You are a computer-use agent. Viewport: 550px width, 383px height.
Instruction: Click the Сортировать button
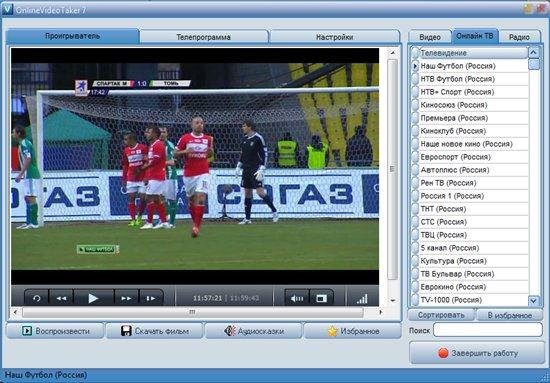point(441,315)
